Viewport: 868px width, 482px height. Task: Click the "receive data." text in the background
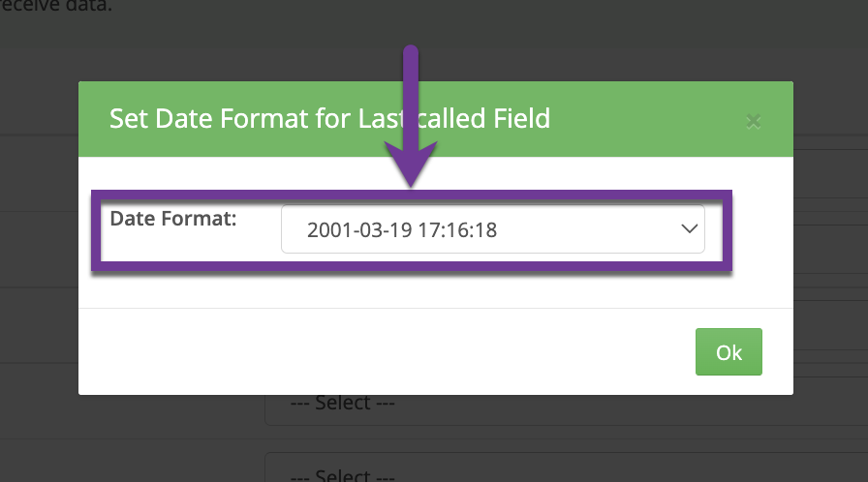click(56, 5)
